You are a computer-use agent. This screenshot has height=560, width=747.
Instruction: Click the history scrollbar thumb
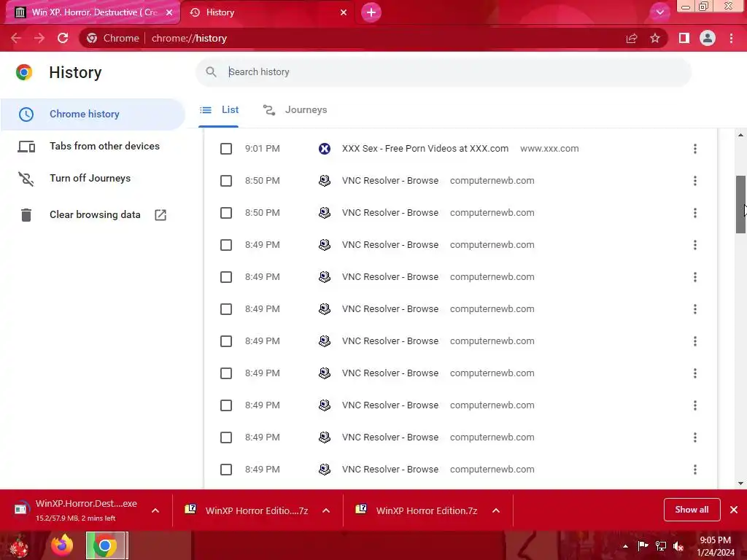740,205
